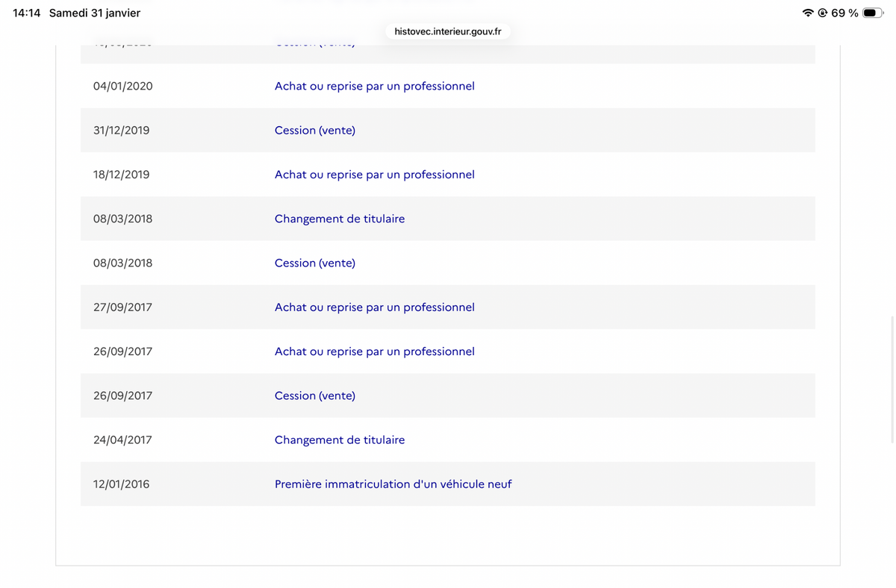896x588 pixels.
Task: Tap the 14:14 clock in status bar
Action: click(x=27, y=13)
